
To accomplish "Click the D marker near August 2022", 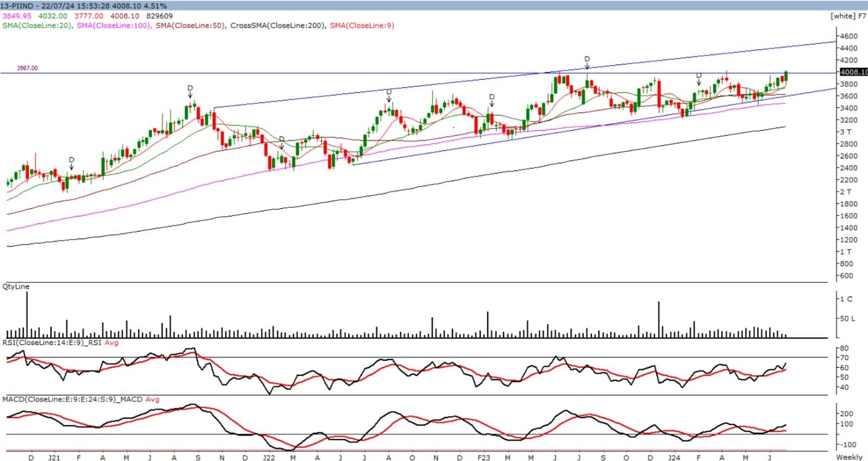I will coord(389,92).
